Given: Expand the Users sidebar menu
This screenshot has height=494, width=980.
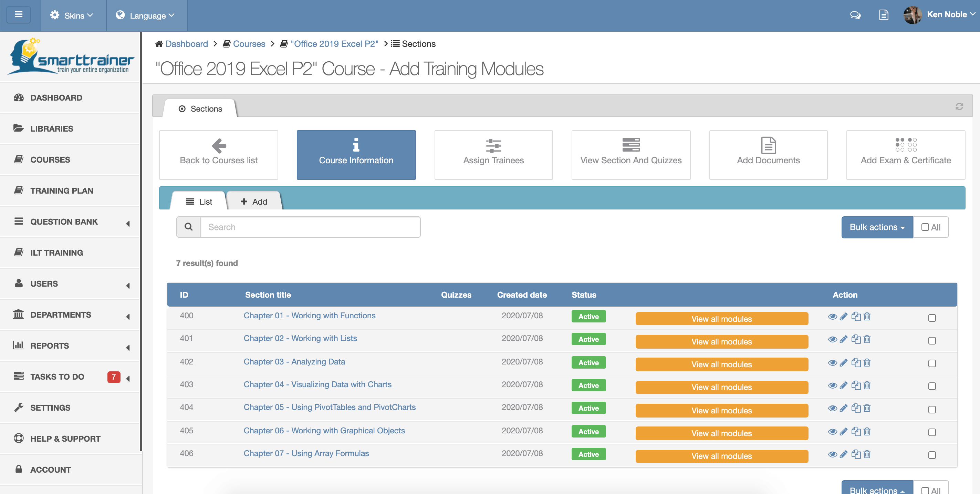Looking at the screenshot, I should pyautogui.click(x=70, y=284).
